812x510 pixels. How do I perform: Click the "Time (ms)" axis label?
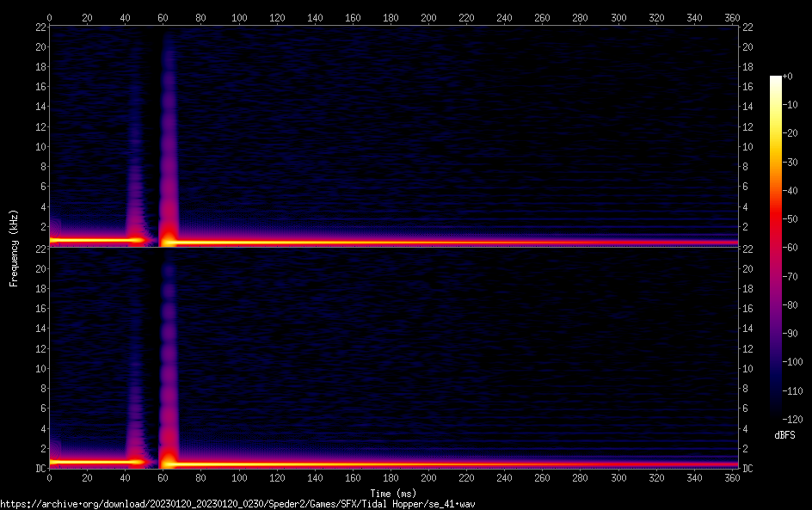[394, 492]
